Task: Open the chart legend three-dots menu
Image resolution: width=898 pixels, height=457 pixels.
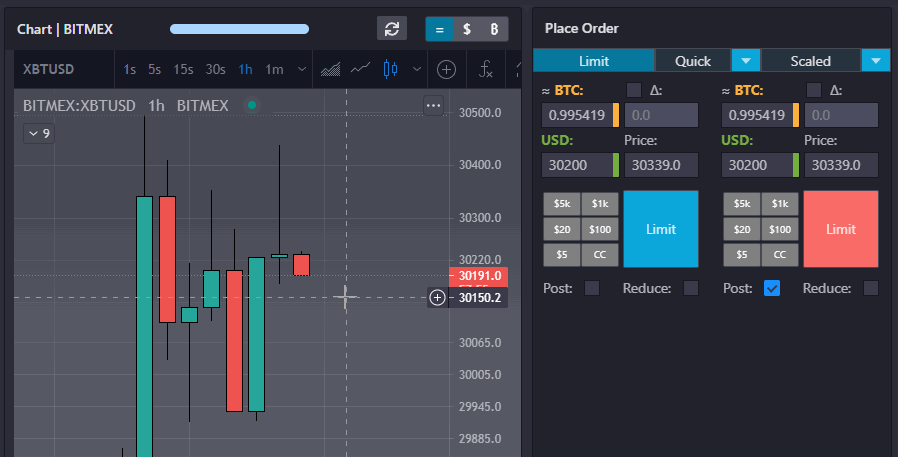Action: coord(434,105)
